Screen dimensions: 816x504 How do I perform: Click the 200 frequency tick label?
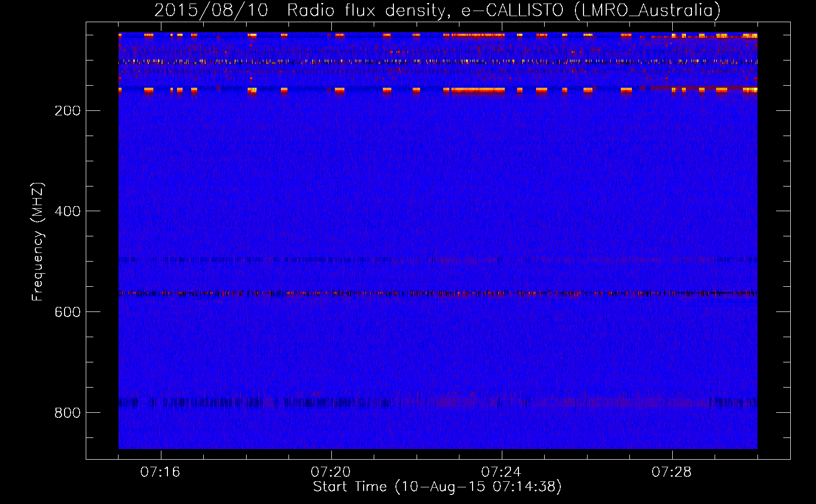tap(68, 111)
